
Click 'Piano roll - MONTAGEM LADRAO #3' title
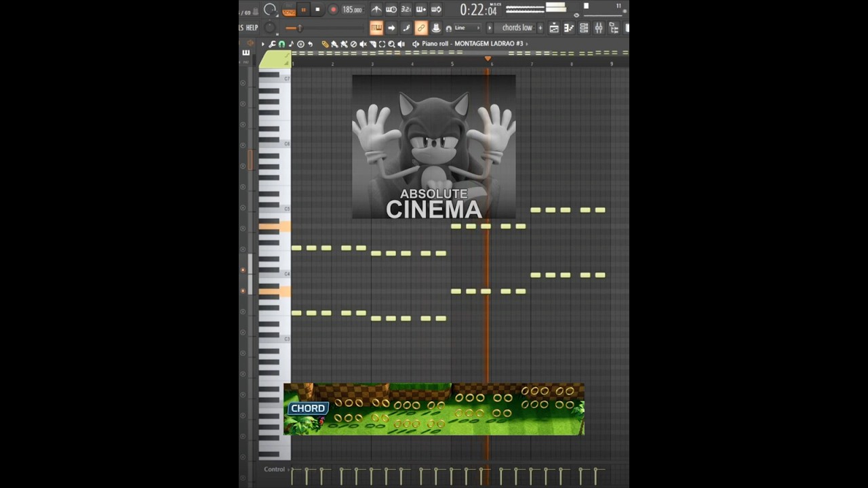click(x=473, y=44)
